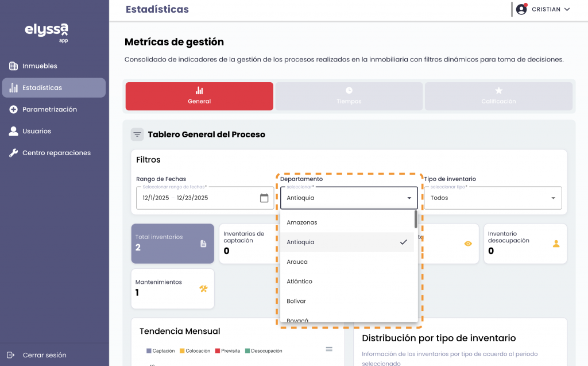Toggle the Colocación legend series

tap(195, 350)
